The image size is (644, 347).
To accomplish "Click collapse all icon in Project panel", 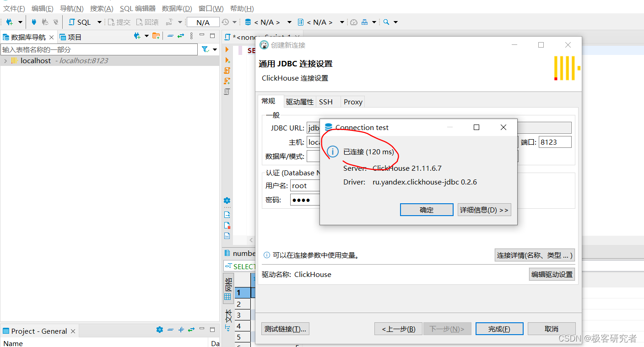I will [x=170, y=330].
